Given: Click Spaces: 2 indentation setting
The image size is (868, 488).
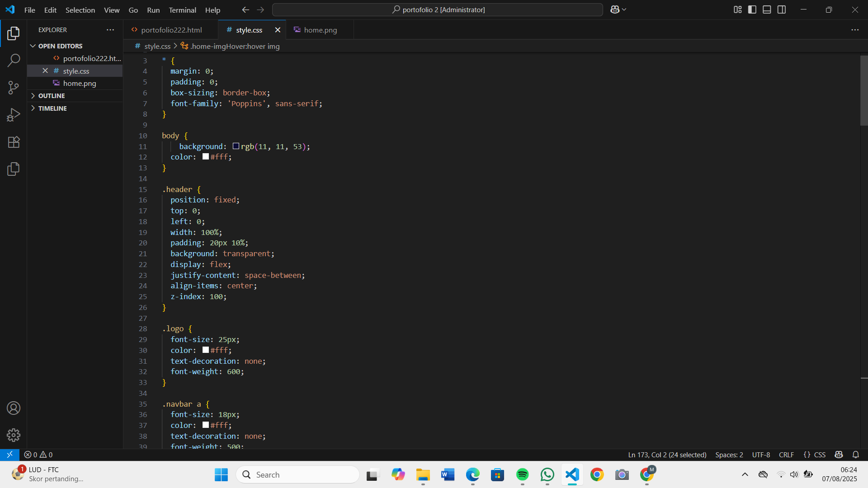Looking at the screenshot, I should pyautogui.click(x=729, y=455).
